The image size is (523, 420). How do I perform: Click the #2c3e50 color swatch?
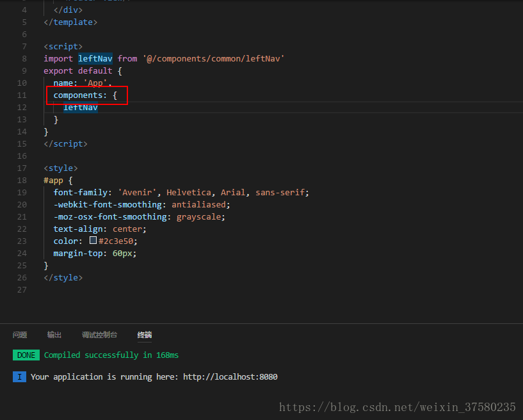[x=93, y=241]
